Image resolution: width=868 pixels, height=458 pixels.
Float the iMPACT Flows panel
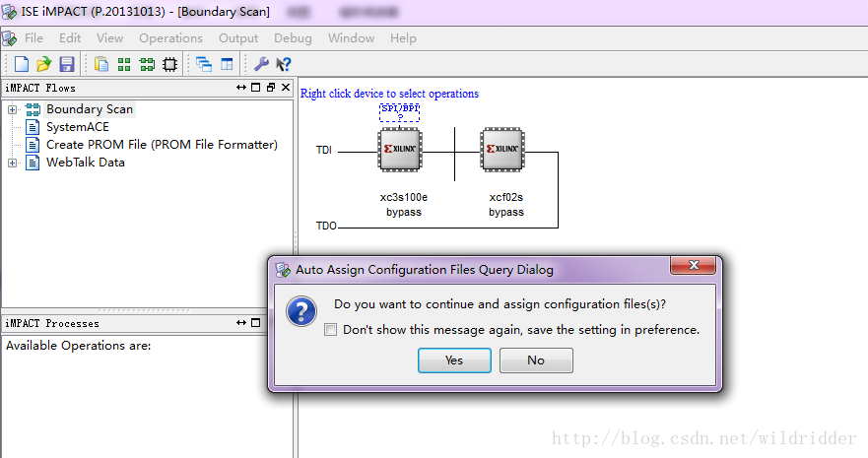pos(271,88)
